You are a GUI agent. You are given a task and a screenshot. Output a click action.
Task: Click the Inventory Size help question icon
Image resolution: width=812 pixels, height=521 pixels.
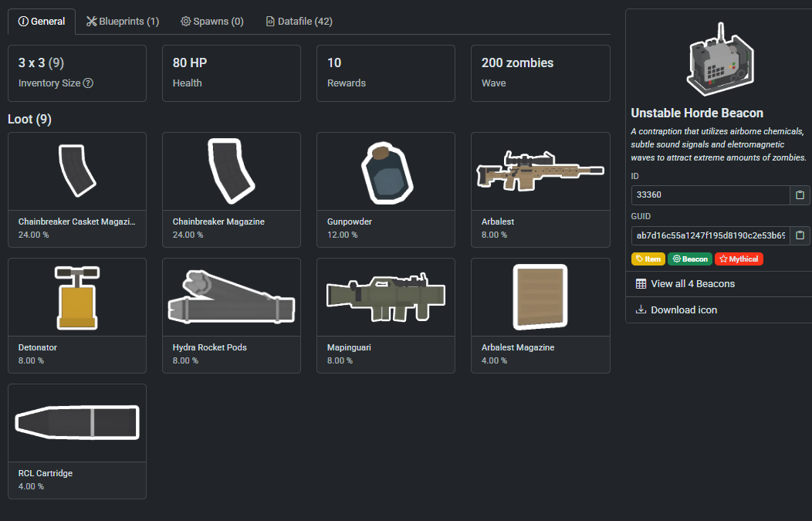[x=88, y=83]
